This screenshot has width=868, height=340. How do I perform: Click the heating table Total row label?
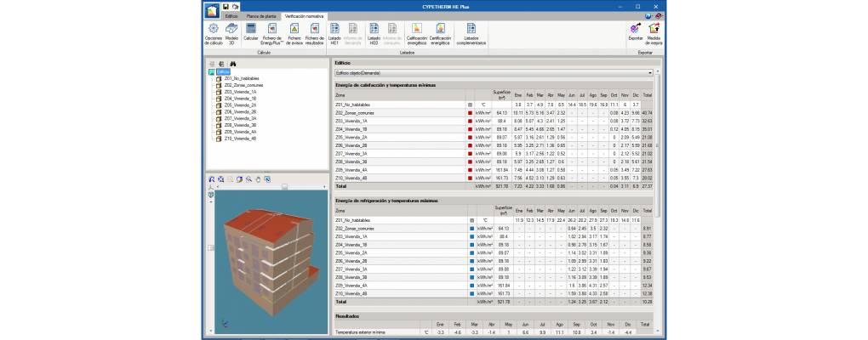tap(340, 186)
